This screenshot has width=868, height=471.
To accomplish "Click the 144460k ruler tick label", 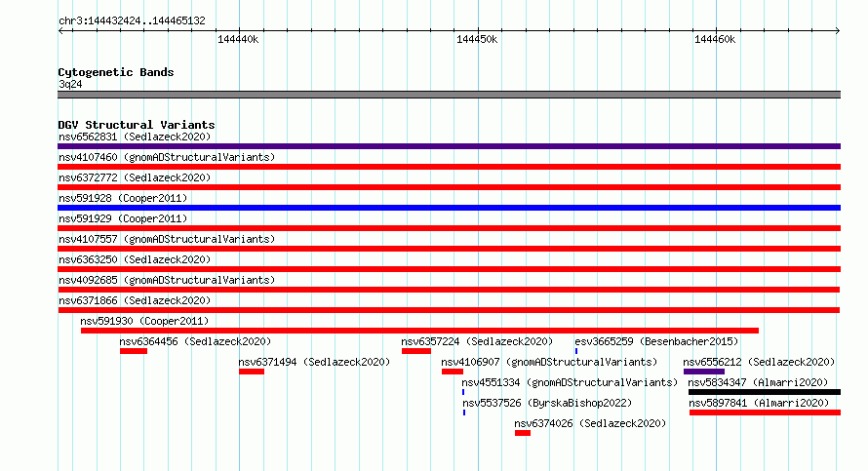I will coord(715,39).
